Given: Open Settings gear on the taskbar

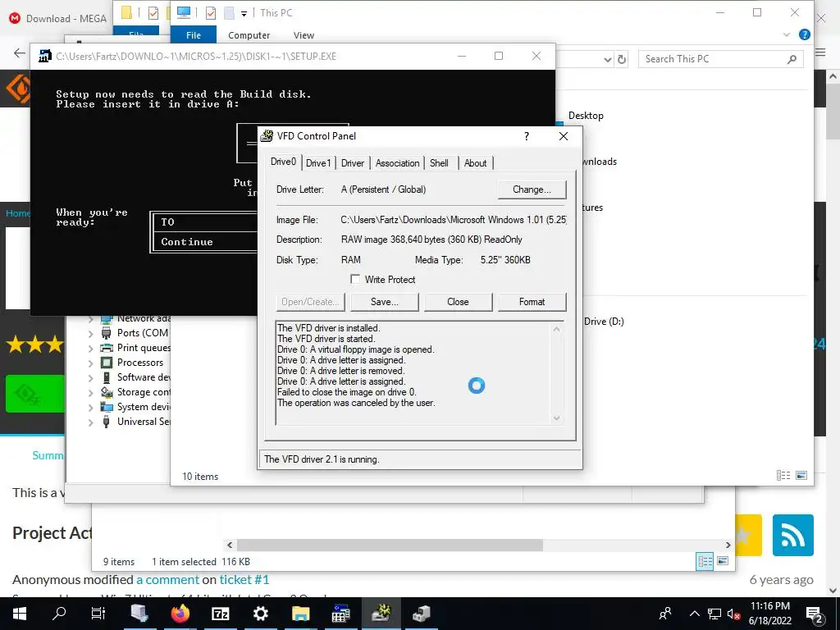Looking at the screenshot, I should (x=260, y=614).
